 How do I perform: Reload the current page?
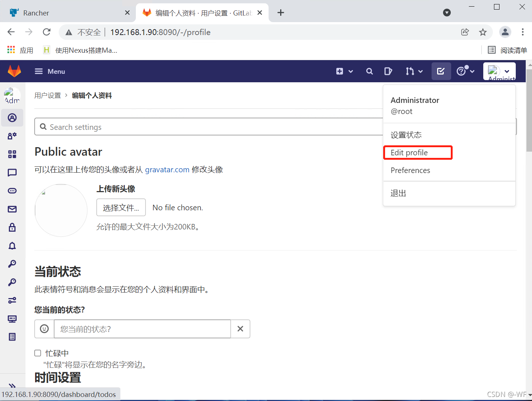tap(47, 32)
